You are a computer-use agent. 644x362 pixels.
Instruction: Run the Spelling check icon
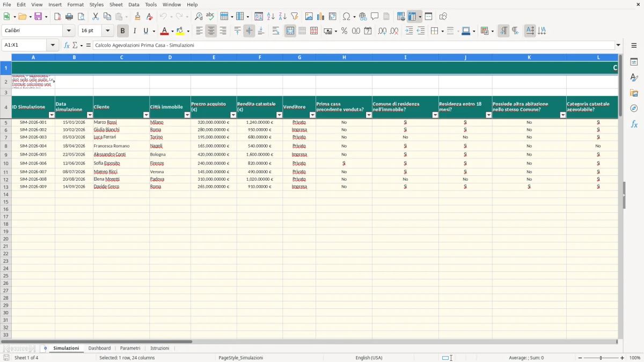coord(210,17)
